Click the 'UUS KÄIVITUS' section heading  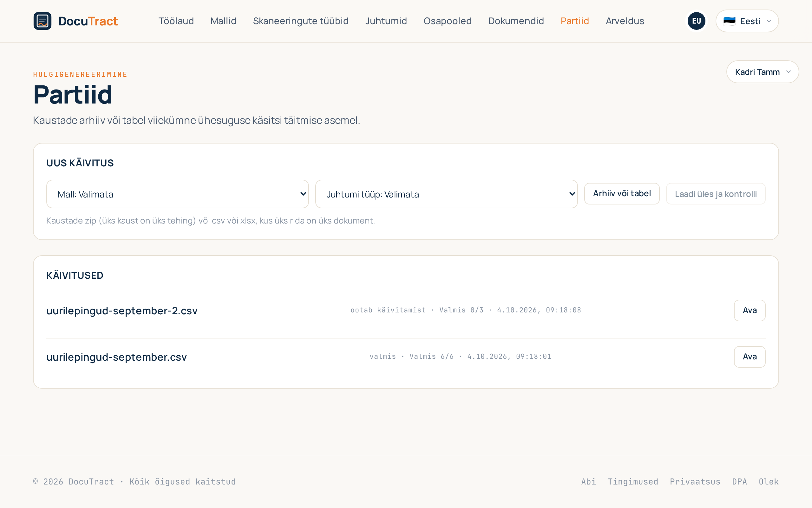pos(80,163)
